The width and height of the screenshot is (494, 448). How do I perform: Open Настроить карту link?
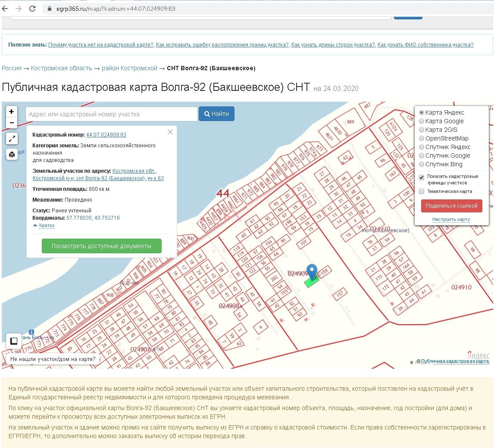451,219
